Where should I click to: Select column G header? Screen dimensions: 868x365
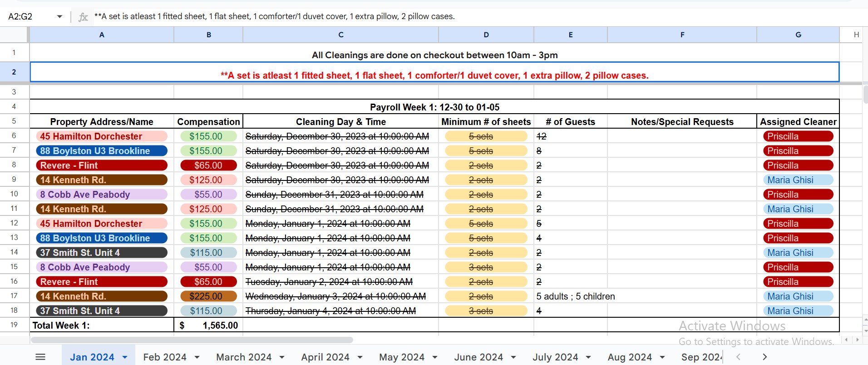click(798, 35)
